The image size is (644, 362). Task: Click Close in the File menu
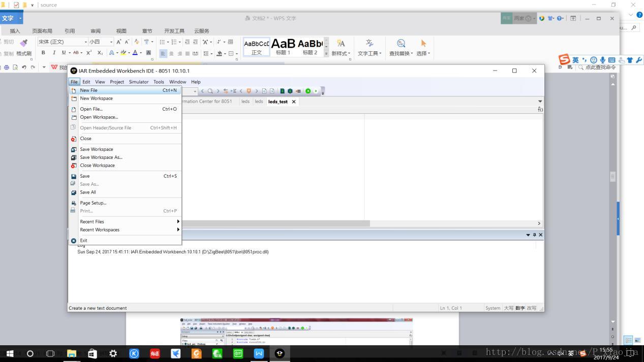[125, 139]
